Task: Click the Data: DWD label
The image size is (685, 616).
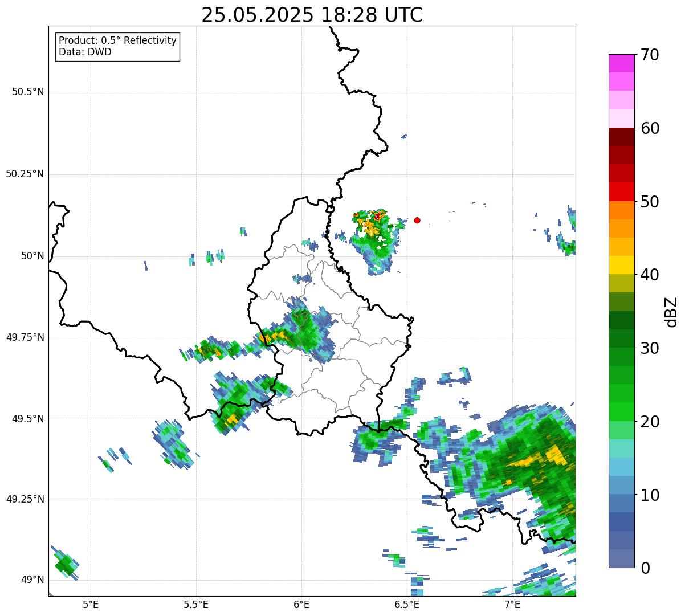Action: pyautogui.click(x=85, y=52)
